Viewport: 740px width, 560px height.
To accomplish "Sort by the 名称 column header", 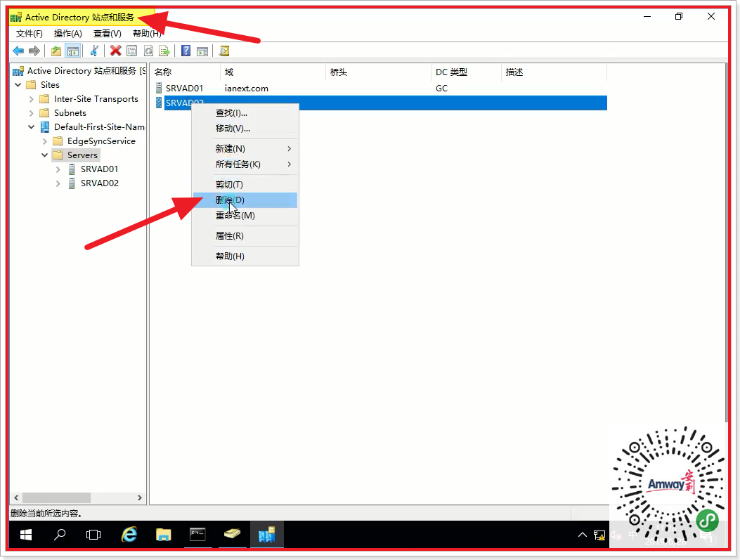I will [x=185, y=72].
